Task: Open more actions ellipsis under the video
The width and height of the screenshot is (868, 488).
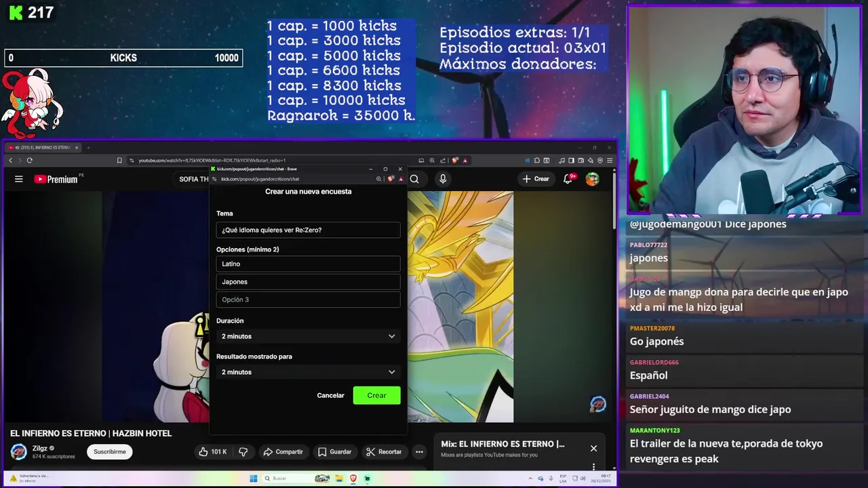Action: 419,452
